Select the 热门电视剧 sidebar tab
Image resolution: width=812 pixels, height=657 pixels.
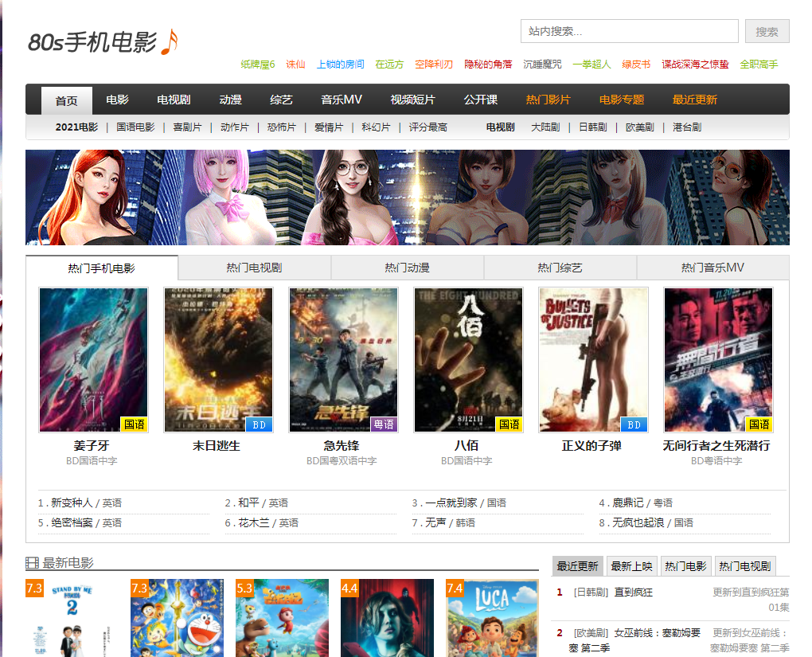pos(744,566)
